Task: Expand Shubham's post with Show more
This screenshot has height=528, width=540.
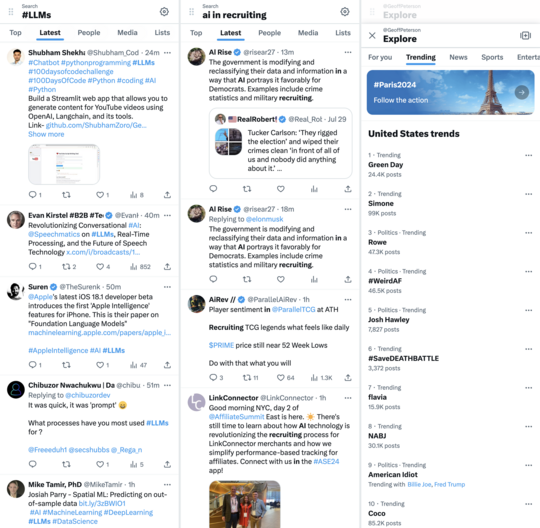Action: coord(46,134)
